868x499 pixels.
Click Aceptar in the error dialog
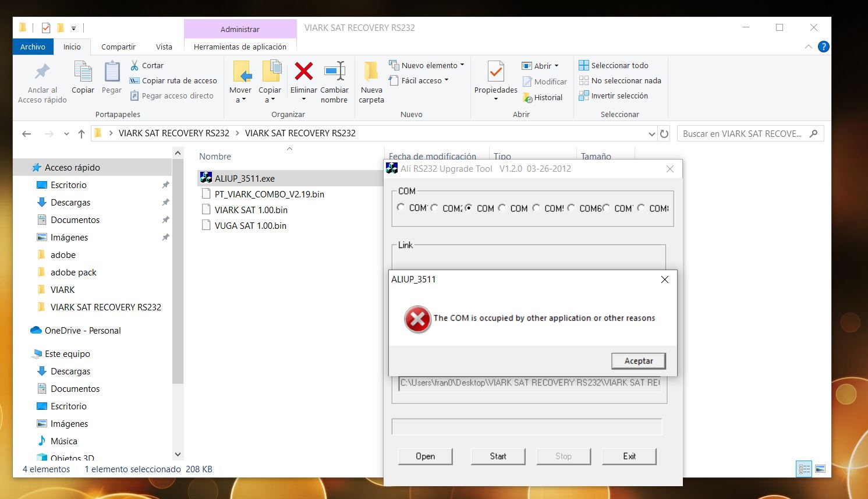639,361
